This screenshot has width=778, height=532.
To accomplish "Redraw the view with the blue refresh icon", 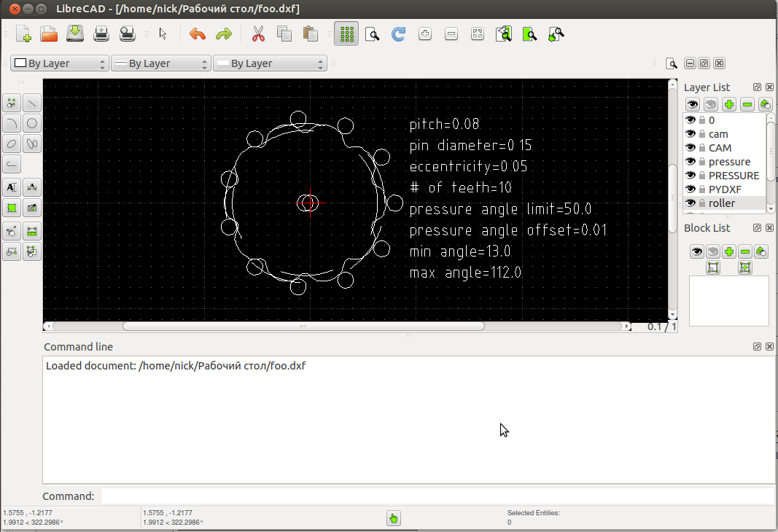I will coord(398,34).
